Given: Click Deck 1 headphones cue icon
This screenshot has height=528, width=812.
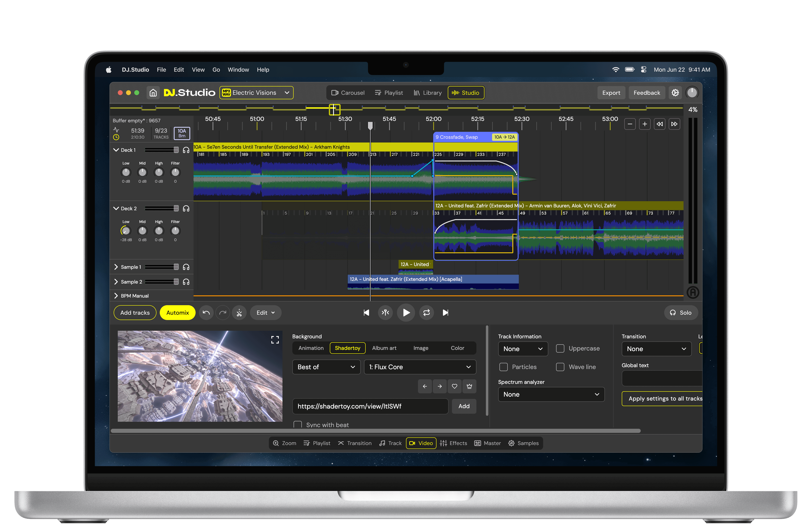Looking at the screenshot, I should point(186,150).
